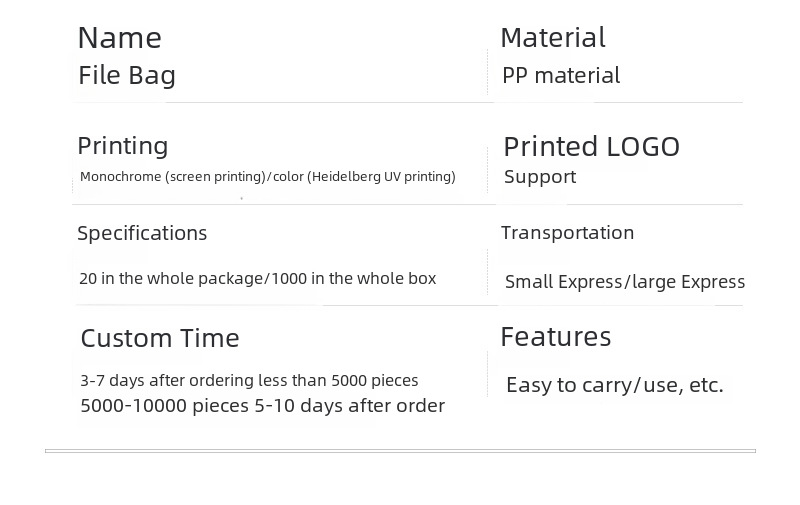Screen dimensions: 800x505
Task: Click the "Specifications" heading
Action: (x=142, y=233)
